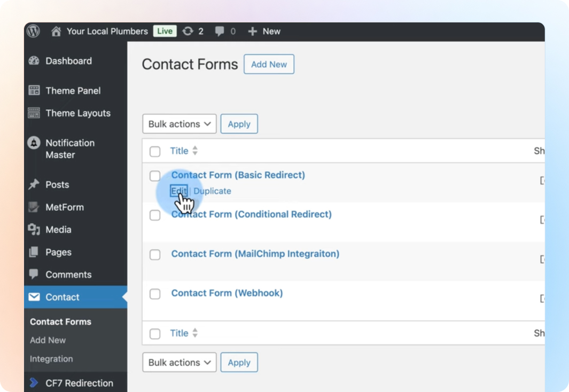Open the top Bulk actions dropdown
The width and height of the screenshot is (569, 392).
pyautogui.click(x=180, y=124)
